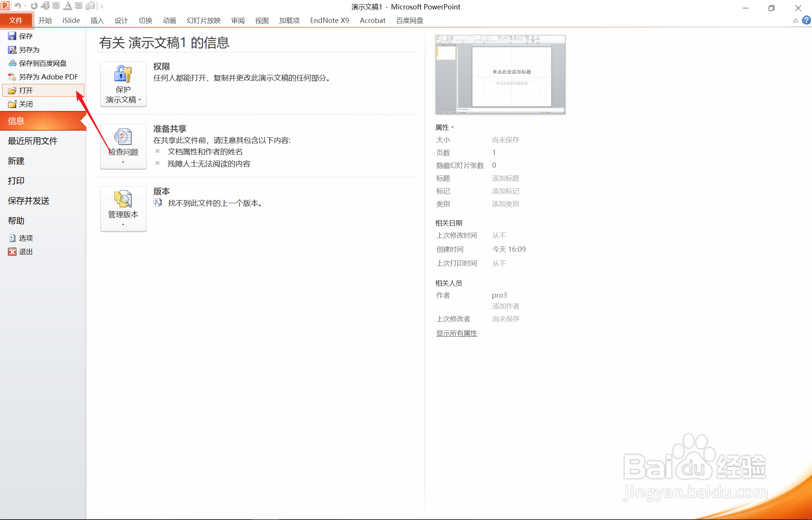Click the Redo icon on Quick Access Toolbar
812x520 pixels.
[x=34, y=6]
